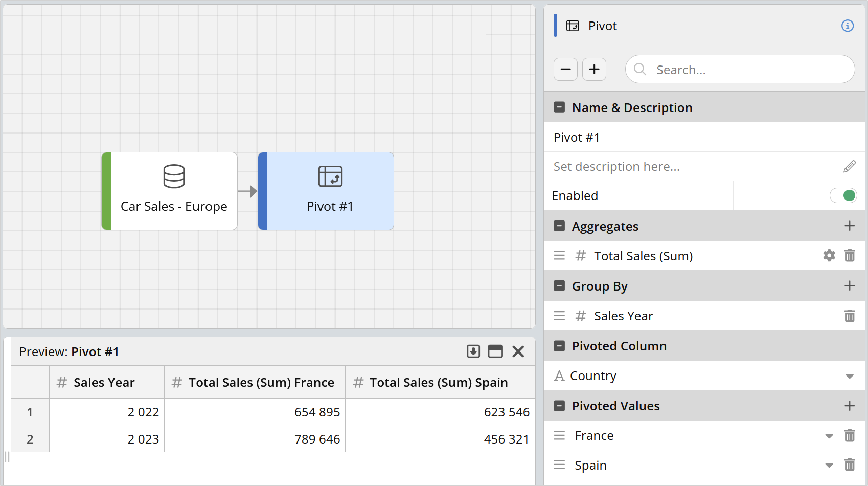Screen dimensions: 868x486
Task: Open the France value dropdown arrow
Action: [x=829, y=436]
